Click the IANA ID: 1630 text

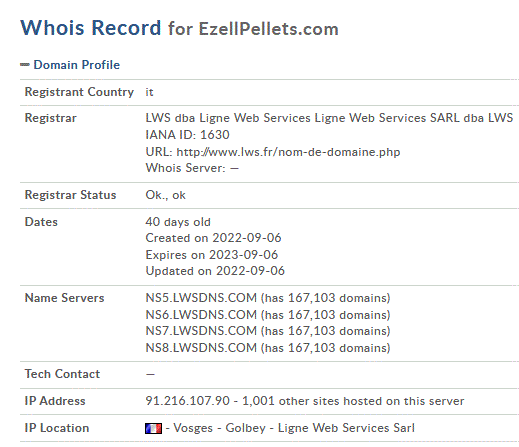click(188, 135)
